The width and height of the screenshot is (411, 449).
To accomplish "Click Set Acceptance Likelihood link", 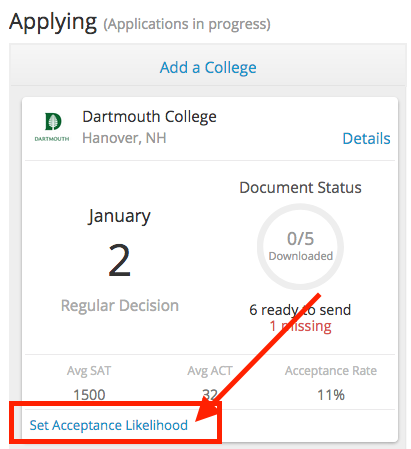I will click(109, 425).
